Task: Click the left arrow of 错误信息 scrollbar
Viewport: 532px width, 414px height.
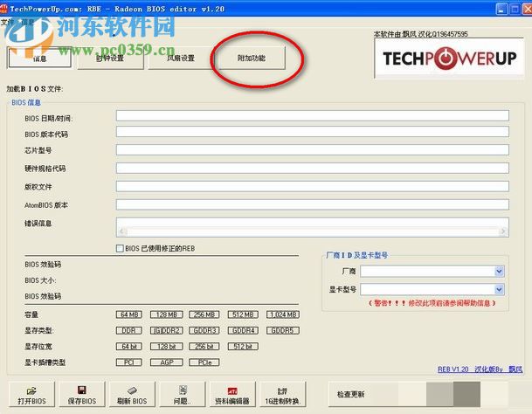Action: [x=121, y=231]
